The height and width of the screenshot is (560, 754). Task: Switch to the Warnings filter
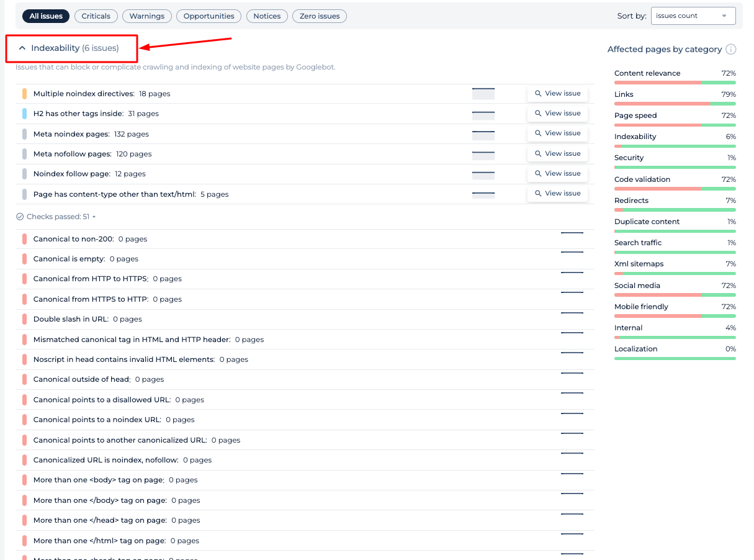[147, 16]
